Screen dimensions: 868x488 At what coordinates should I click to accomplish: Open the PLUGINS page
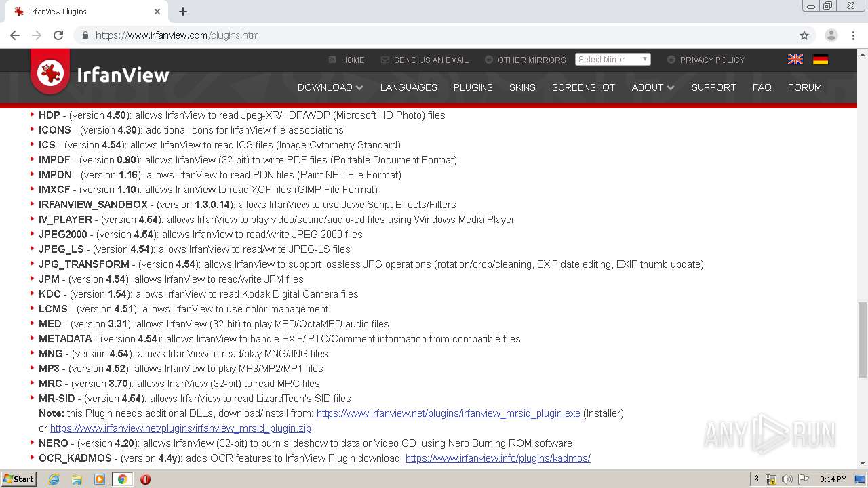pyautogui.click(x=473, y=87)
